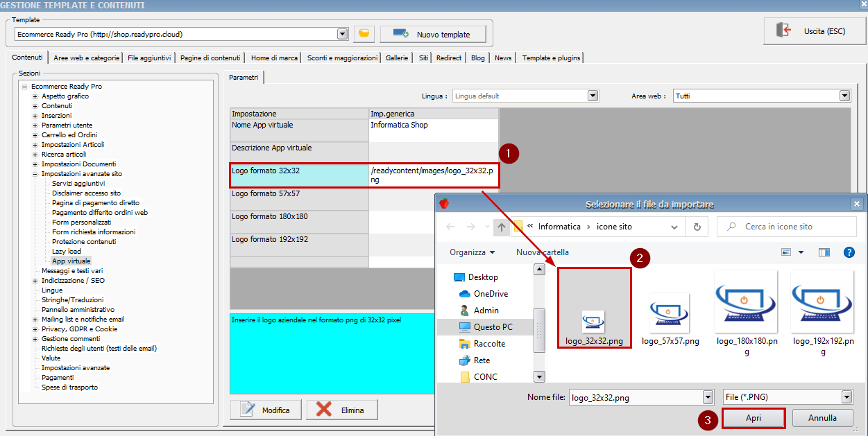Go up one folder level in dialog
Image resolution: width=868 pixels, height=436 pixels.
point(501,227)
